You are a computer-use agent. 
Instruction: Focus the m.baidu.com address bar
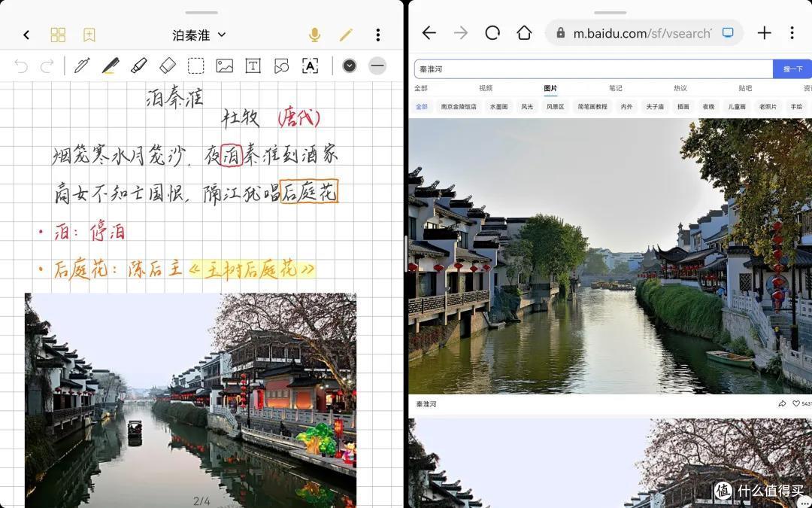(x=643, y=33)
